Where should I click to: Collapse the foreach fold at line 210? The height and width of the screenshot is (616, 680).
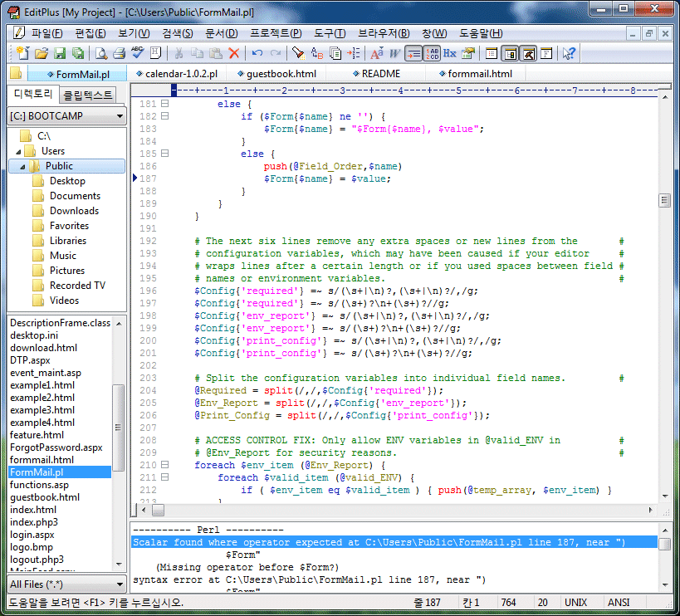pyautogui.click(x=164, y=465)
